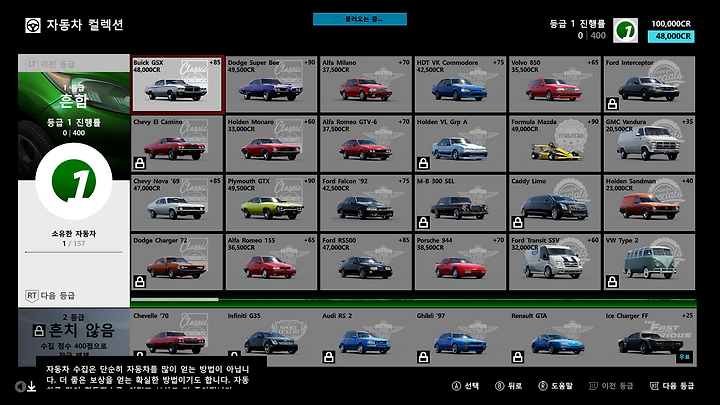Click the lock icon on Ford Interceptor
This screenshot has height=405, width=720.
(612, 104)
